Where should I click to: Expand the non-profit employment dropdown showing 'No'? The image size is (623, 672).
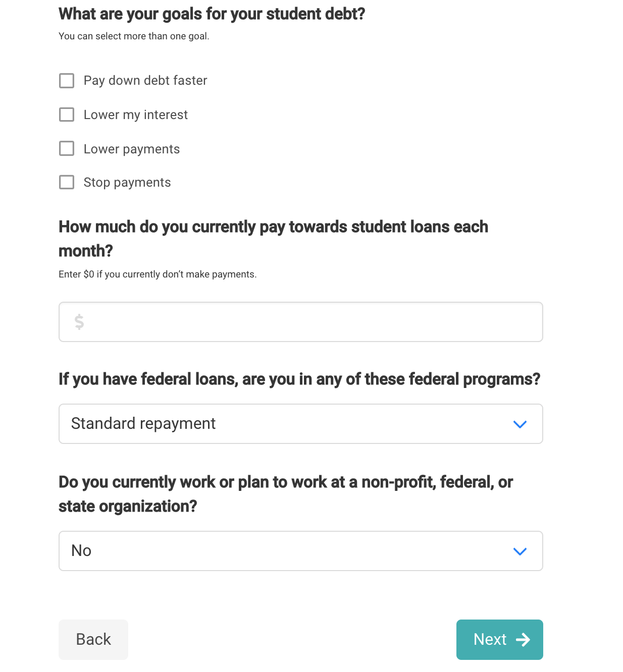[300, 551]
